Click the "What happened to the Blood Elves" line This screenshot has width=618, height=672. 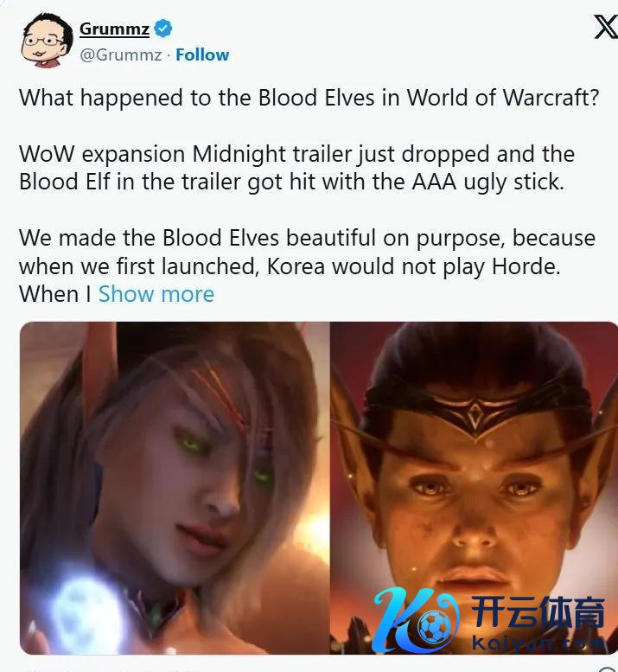(x=309, y=98)
